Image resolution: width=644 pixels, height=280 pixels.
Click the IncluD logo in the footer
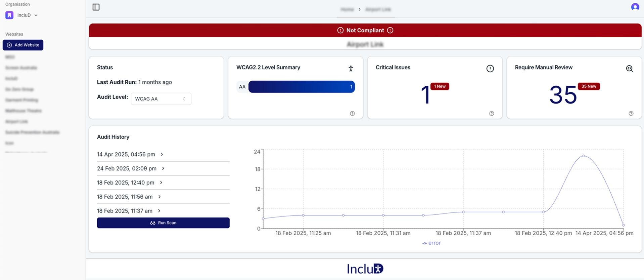pos(365,269)
